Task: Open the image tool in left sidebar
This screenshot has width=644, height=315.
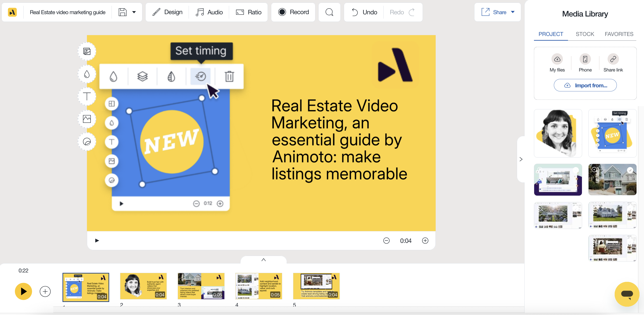Action: click(87, 119)
